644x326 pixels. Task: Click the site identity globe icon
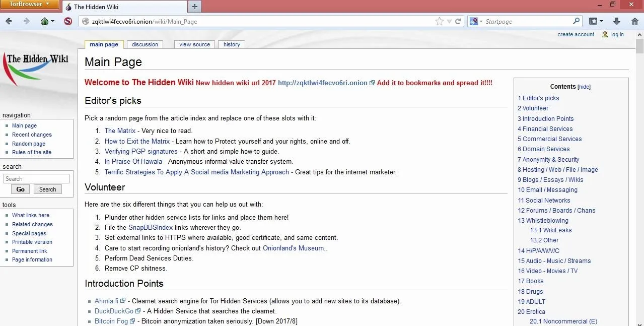pos(85,21)
